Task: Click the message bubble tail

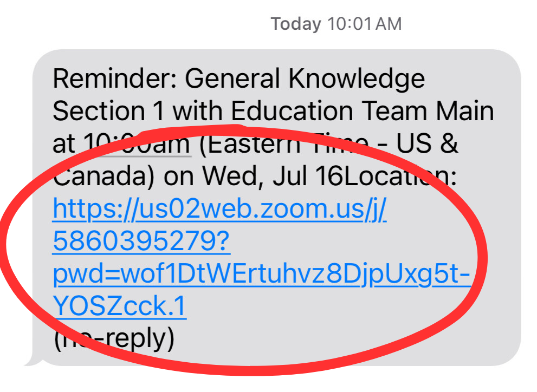Action: 33,360
